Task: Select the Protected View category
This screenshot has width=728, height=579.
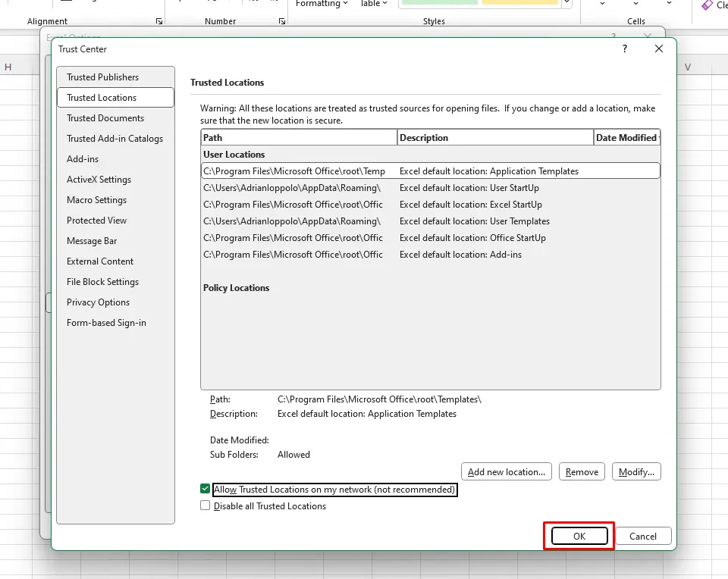Action: point(96,221)
